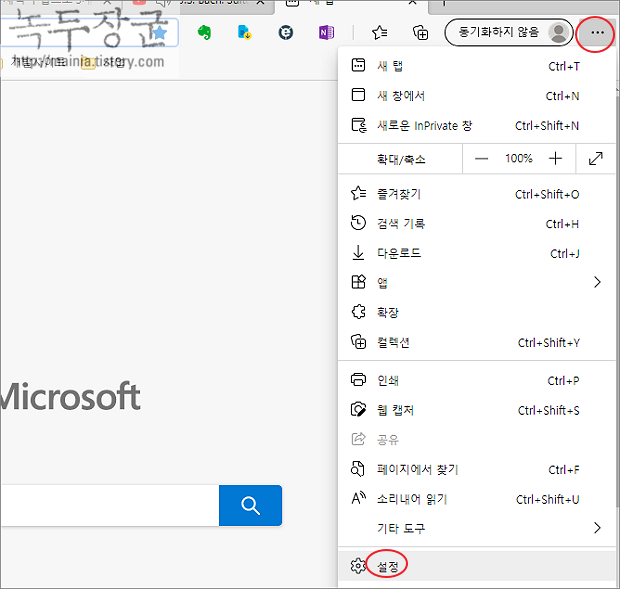Click the 확대/축소 label
The width and height of the screenshot is (620, 589).
[401, 159]
